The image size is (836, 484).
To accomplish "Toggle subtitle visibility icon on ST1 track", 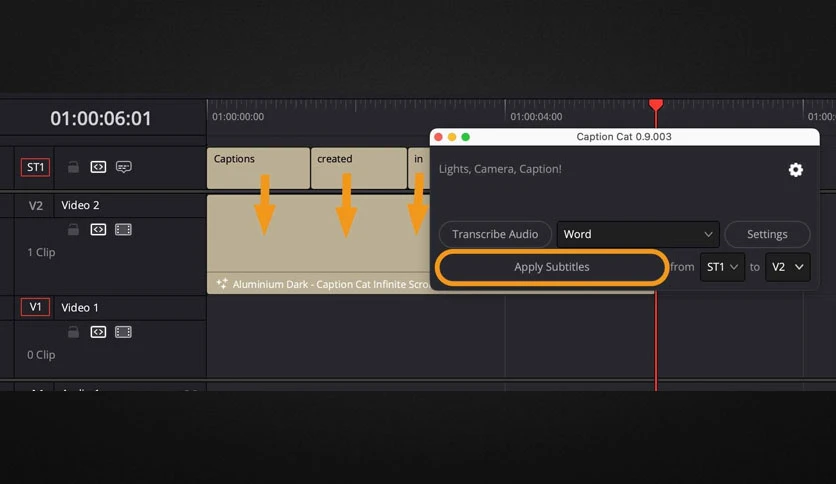I will pyautogui.click(x=124, y=167).
